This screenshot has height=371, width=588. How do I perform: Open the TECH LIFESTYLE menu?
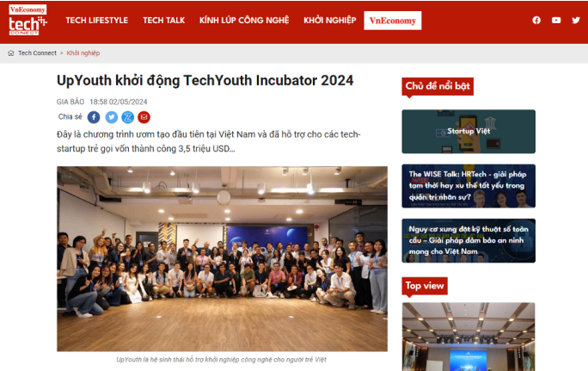point(97,21)
